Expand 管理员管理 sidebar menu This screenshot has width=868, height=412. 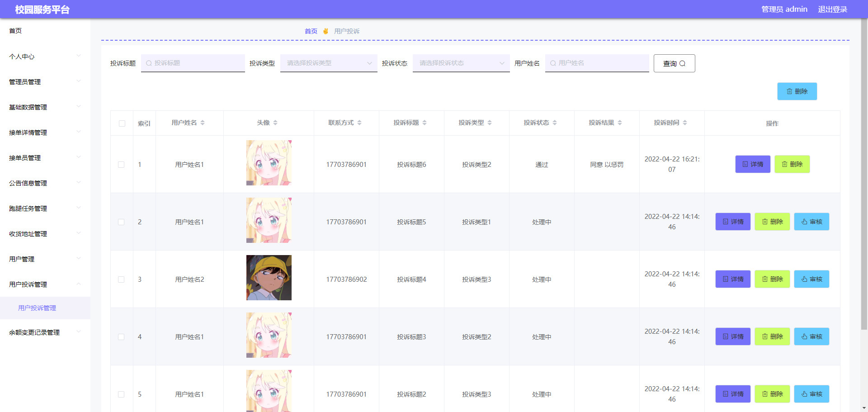coord(45,82)
